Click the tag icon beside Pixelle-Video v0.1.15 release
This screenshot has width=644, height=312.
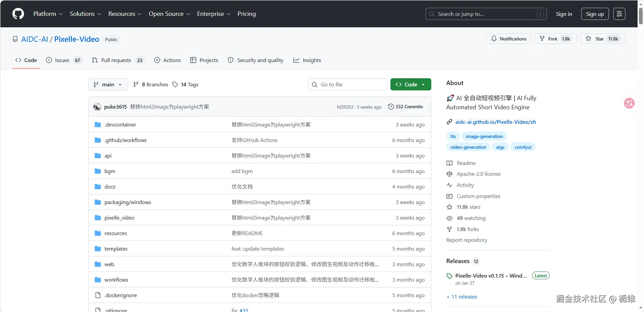(449, 276)
